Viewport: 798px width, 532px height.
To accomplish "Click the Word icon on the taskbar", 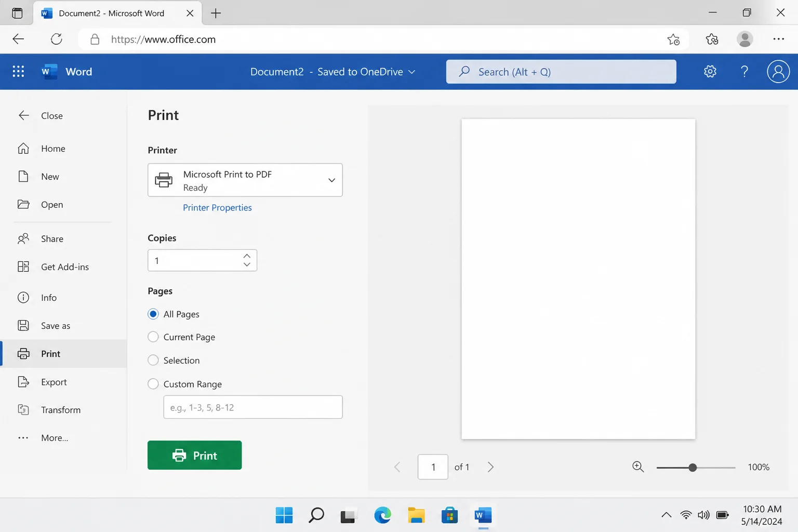I will (x=483, y=515).
